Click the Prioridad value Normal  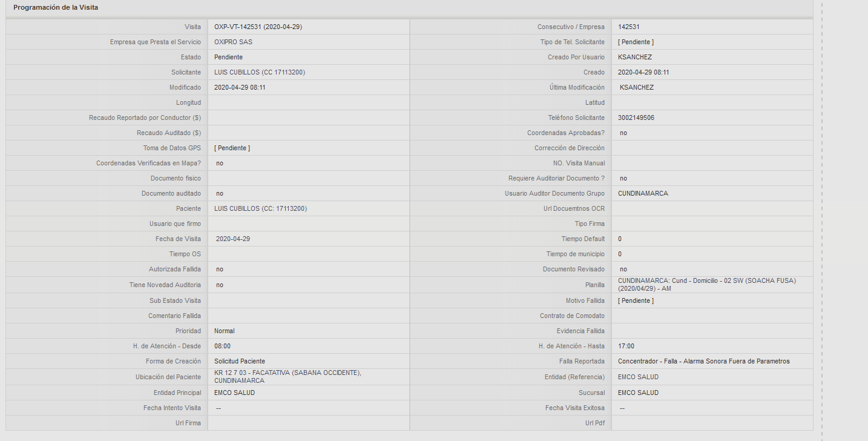(224, 331)
